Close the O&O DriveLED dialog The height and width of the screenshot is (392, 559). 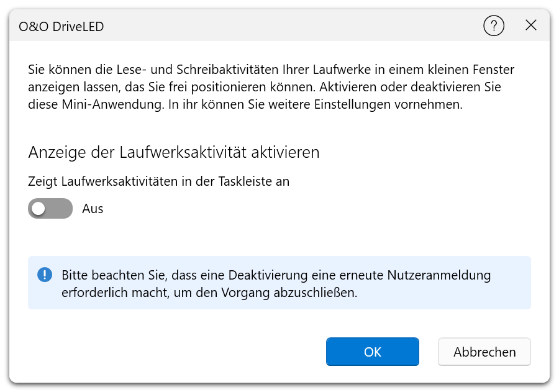pos(530,25)
